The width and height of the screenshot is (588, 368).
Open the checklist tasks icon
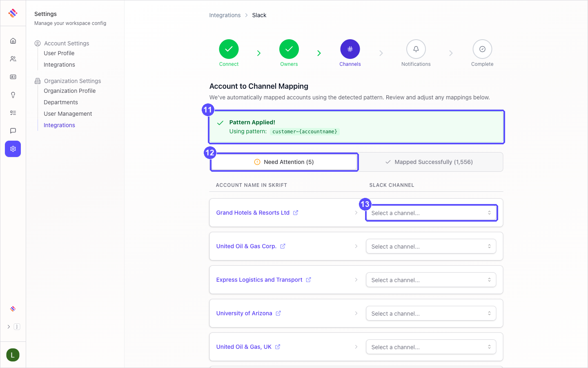coord(13,113)
